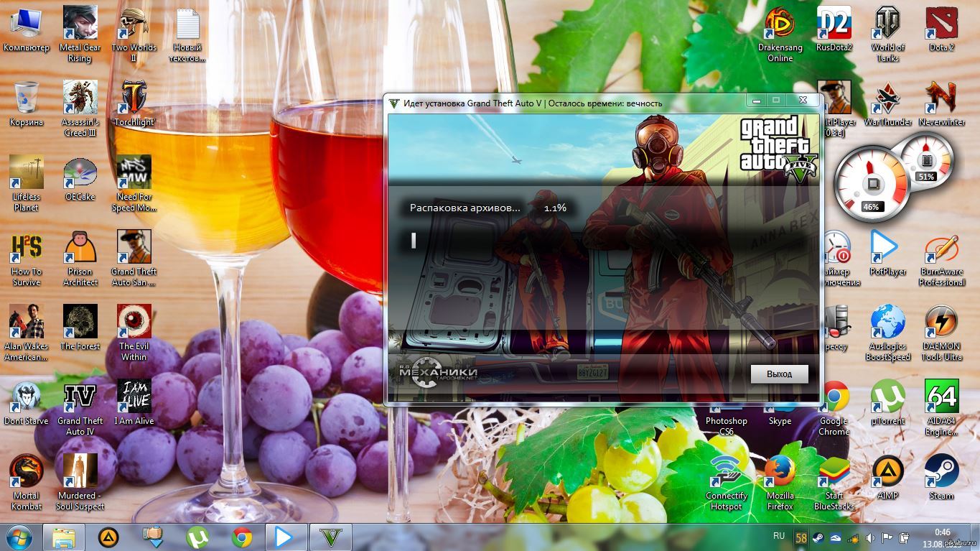980x551 pixels.
Task: Select AIMP desktop shortcut
Action: point(888,478)
